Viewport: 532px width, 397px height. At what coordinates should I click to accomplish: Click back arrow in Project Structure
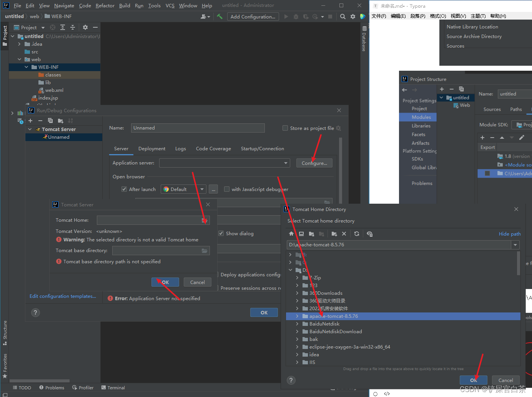404,90
